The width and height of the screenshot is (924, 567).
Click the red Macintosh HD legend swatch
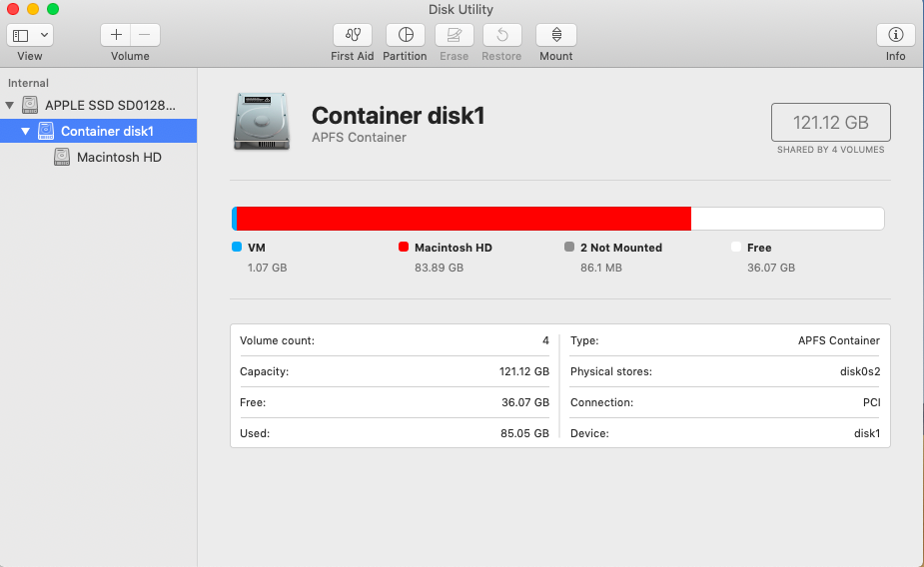coord(404,247)
